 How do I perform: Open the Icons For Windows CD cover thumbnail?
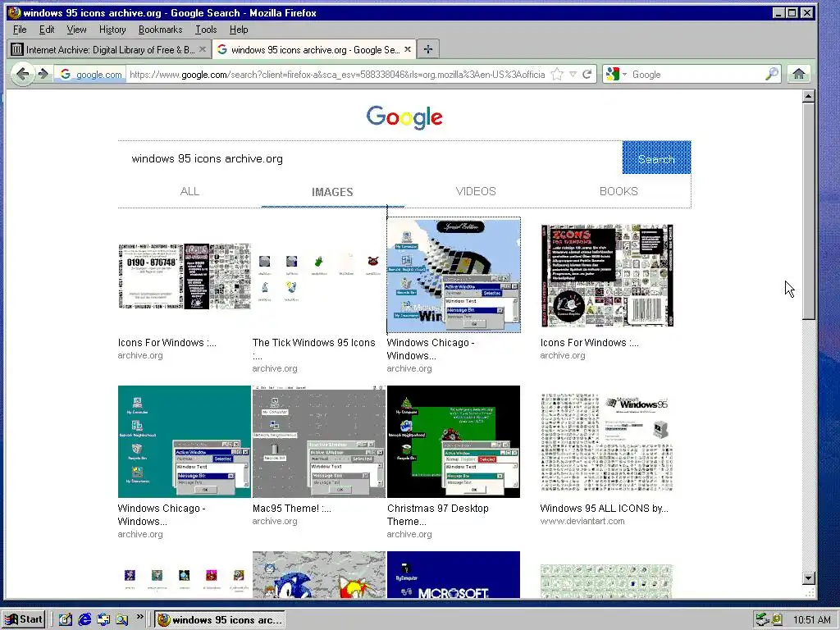pyautogui.click(x=607, y=276)
